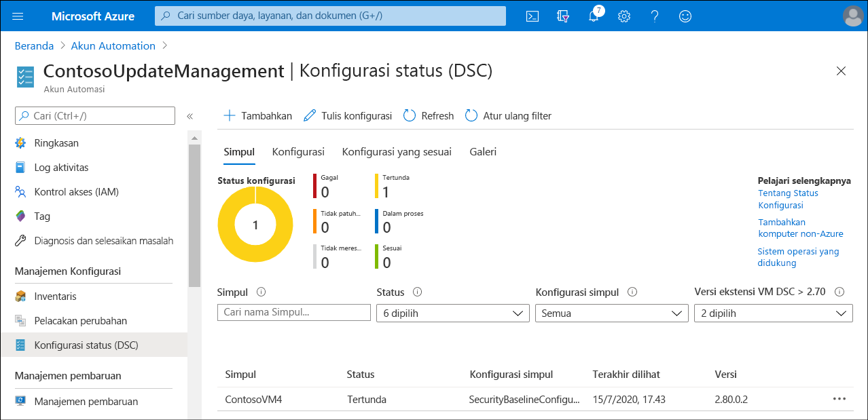Click the Pelacakan perubahan icon
Screen dimensions: 868x420
click(x=21, y=321)
